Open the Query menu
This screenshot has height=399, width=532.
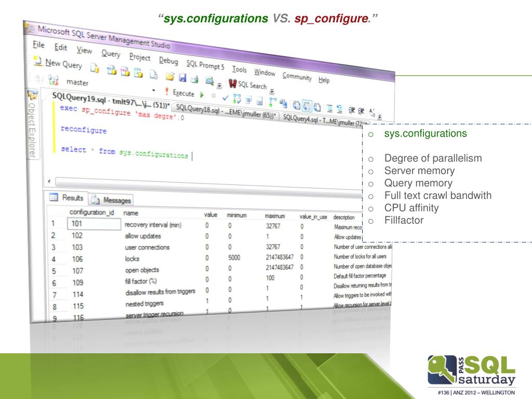coord(111,54)
